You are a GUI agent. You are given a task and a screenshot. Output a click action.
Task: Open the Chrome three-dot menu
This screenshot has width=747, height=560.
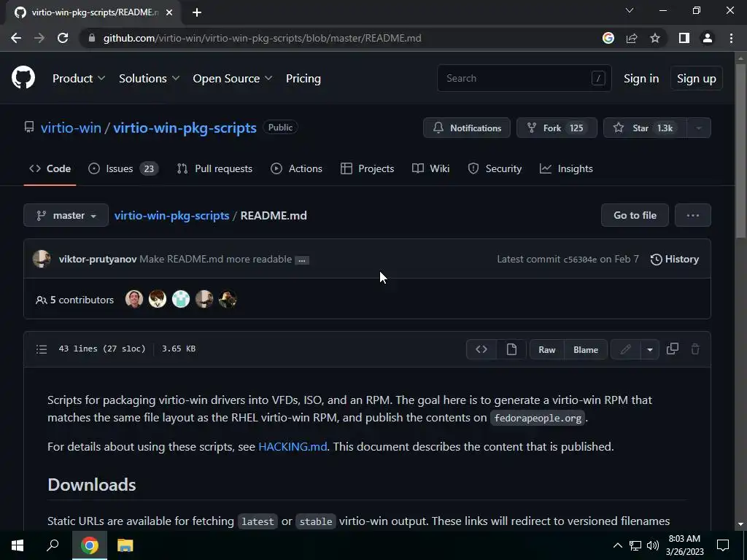731,38
